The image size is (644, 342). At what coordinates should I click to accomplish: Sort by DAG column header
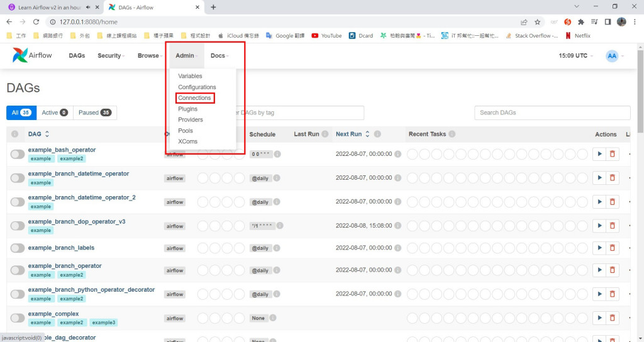(x=38, y=134)
